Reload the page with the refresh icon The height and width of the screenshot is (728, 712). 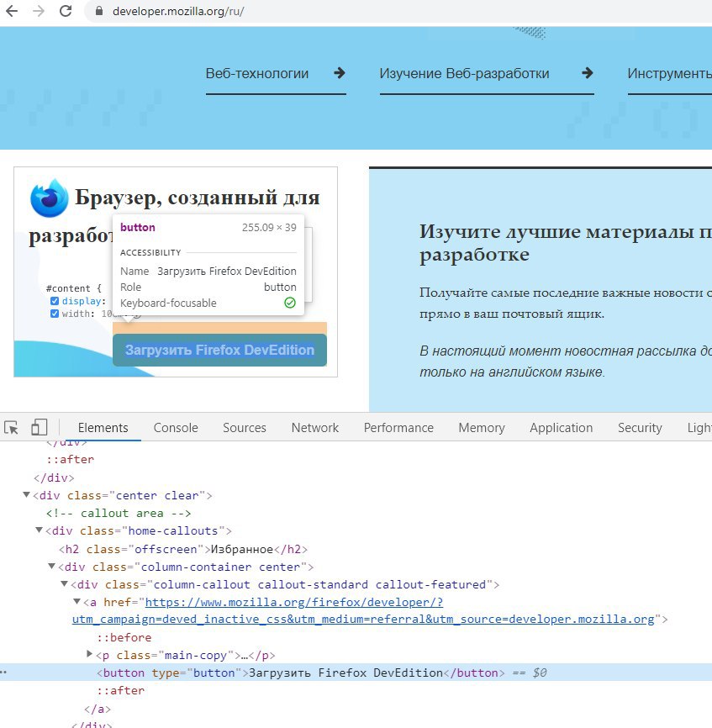point(66,11)
